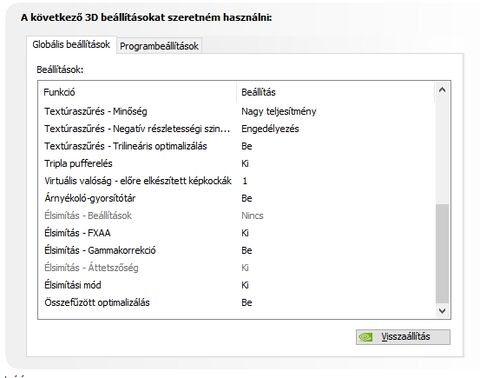Select the Élsimítás - Gammakorrekció row

(236, 250)
